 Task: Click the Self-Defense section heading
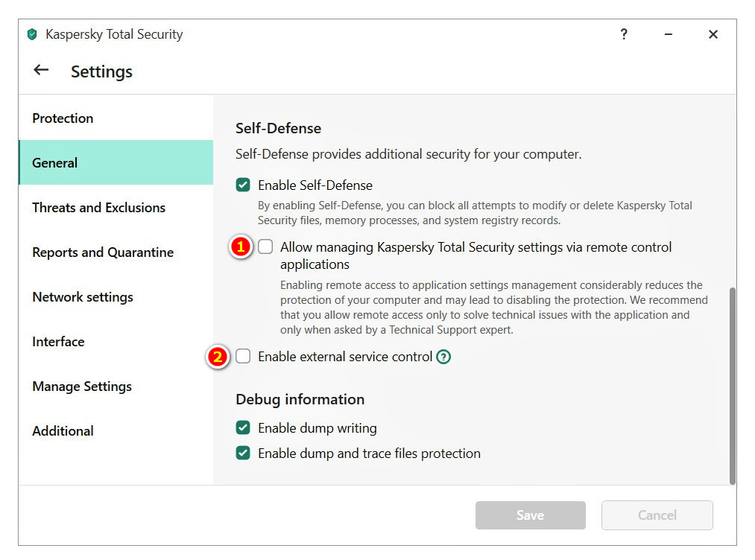point(278,128)
